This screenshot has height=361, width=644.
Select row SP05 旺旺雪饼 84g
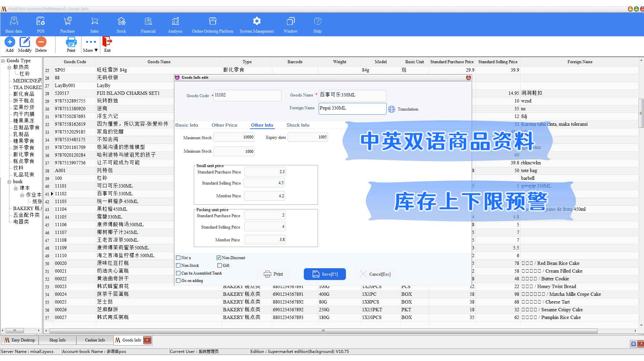[x=341, y=70]
